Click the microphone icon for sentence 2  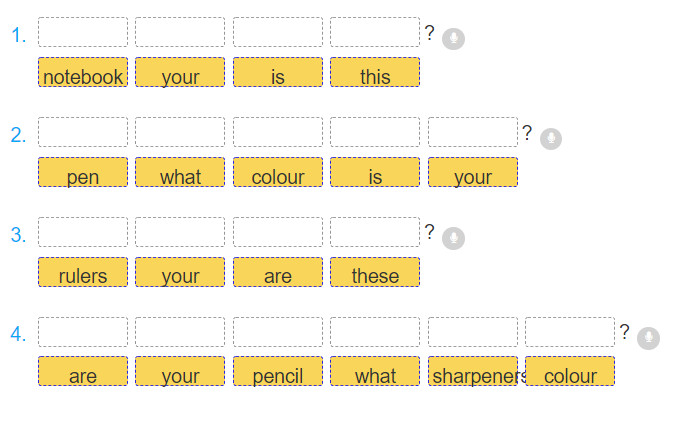[551, 139]
